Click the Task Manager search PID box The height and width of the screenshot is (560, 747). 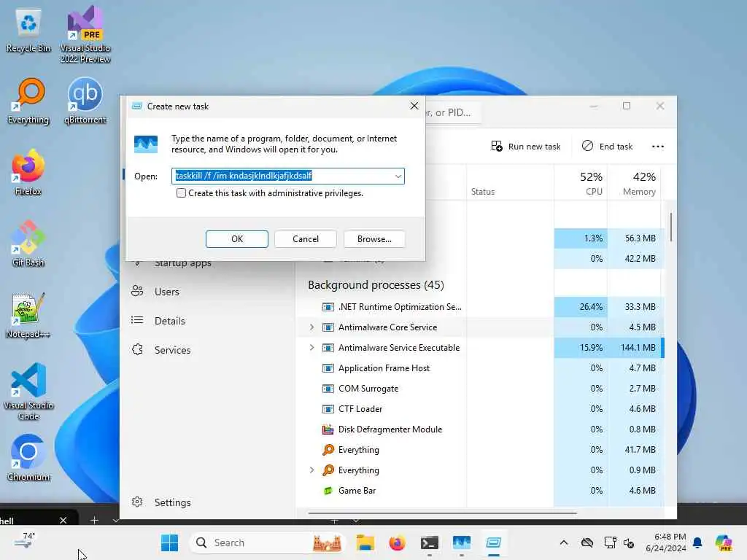(452, 112)
